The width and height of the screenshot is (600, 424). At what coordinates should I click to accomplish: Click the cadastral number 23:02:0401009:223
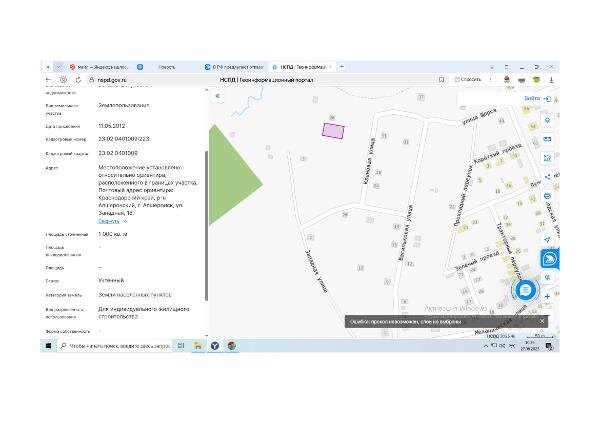pos(124,139)
